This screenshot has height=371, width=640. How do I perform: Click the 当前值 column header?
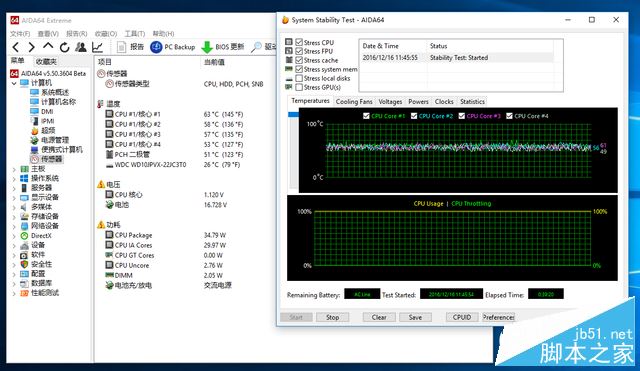pos(214,62)
